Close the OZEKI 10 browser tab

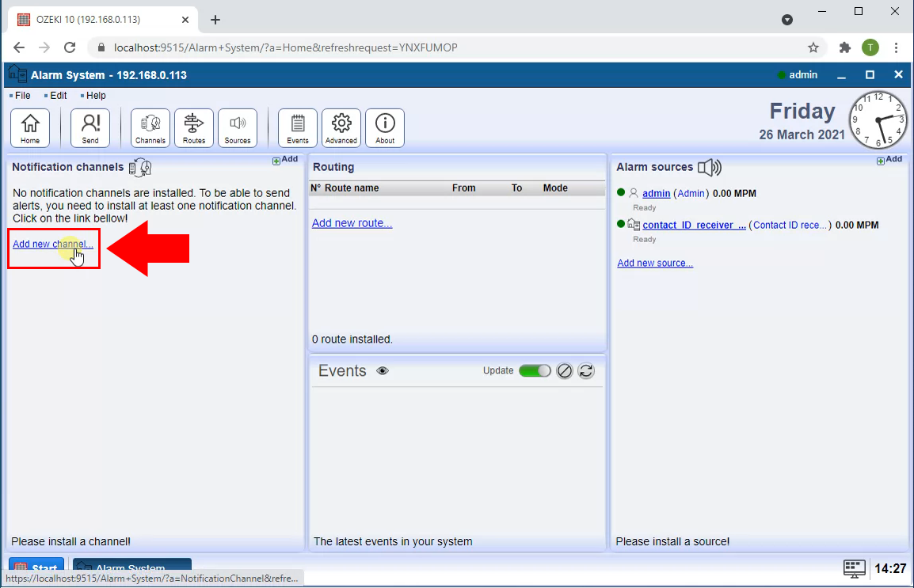[185, 20]
